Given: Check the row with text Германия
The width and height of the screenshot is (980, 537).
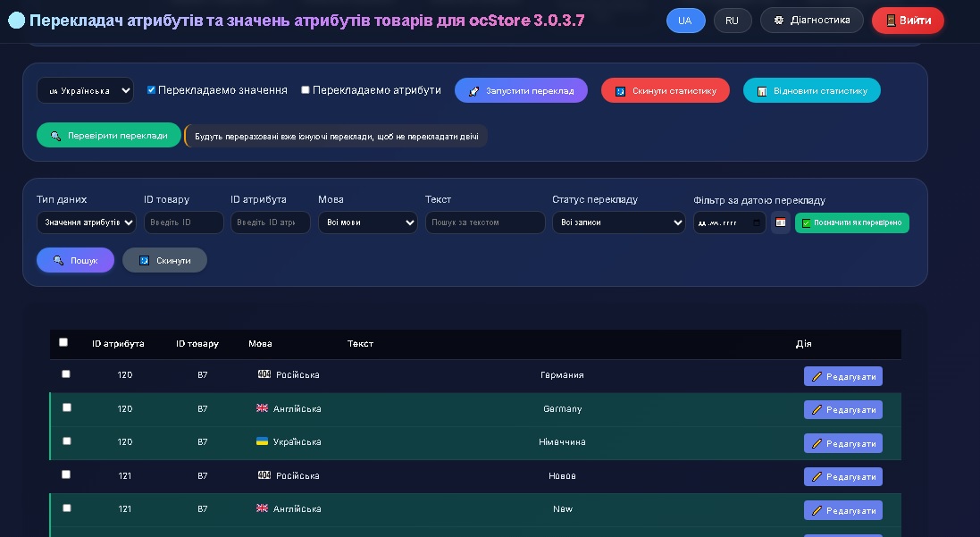Looking at the screenshot, I should pyautogui.click(x=66, y=373).
